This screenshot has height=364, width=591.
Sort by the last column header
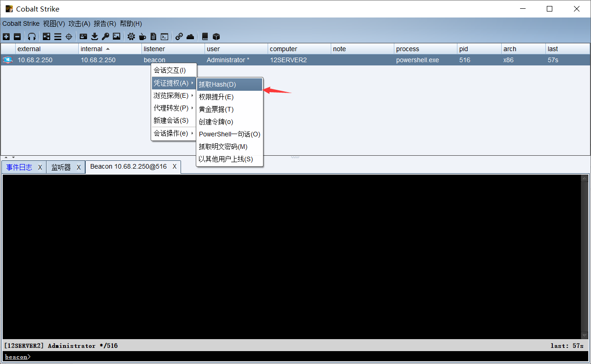point(568,49)
